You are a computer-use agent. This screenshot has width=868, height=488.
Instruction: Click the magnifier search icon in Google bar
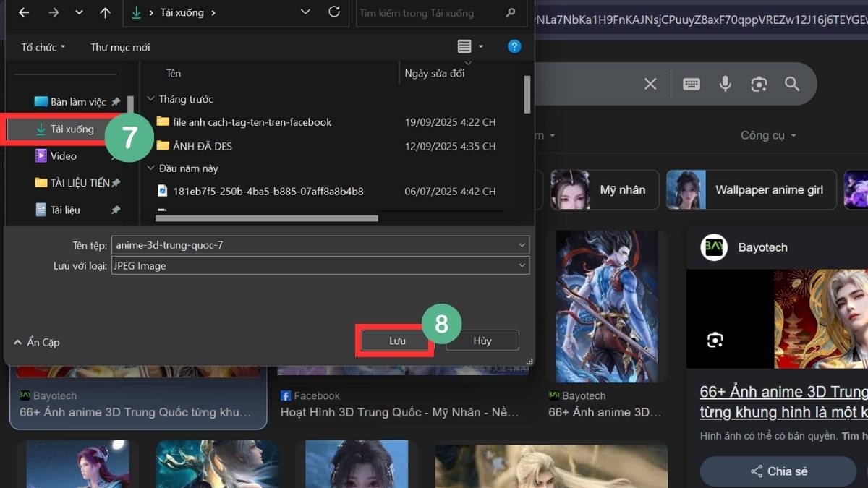point(792,84)
